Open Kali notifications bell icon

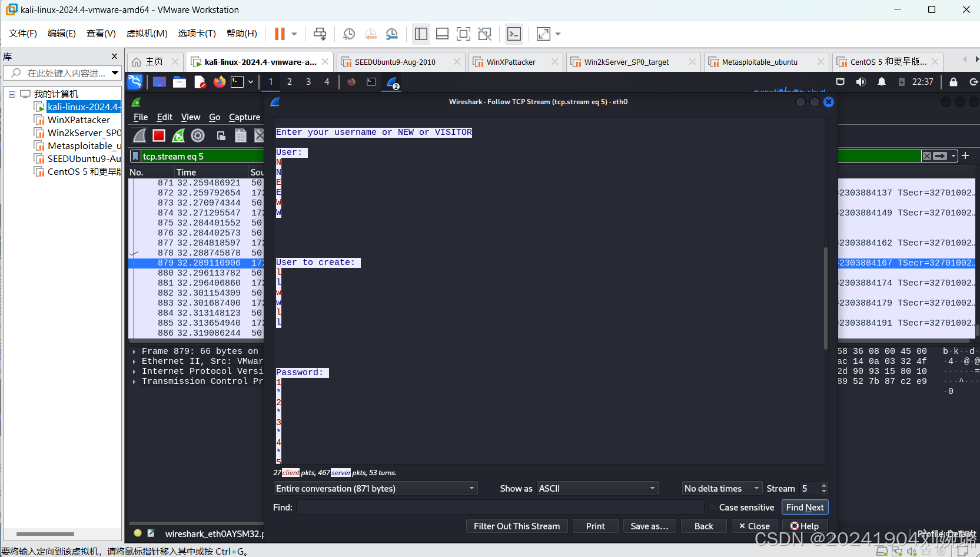point(882,82)
